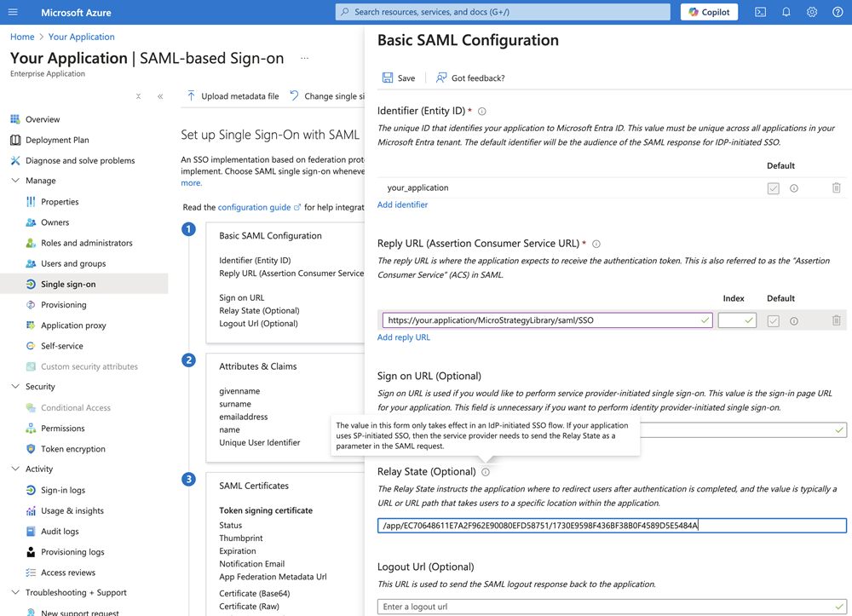Show info for Reply URL heading
Screen dimensions: 852x616
(596, 244)
